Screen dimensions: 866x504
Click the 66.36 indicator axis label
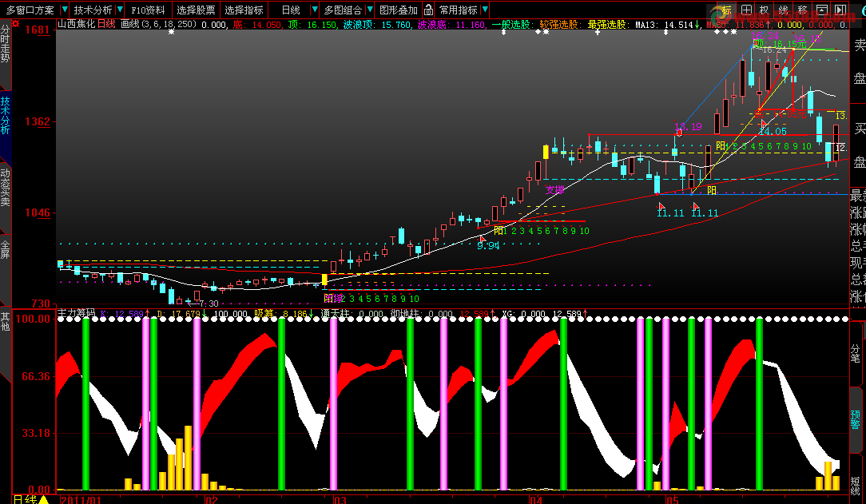tap(36, 376)
